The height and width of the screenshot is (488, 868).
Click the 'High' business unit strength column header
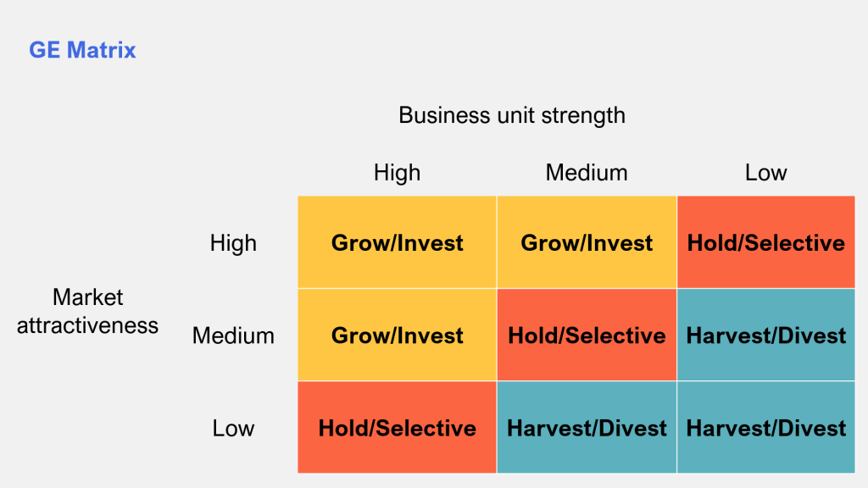(x=397, y=173)
